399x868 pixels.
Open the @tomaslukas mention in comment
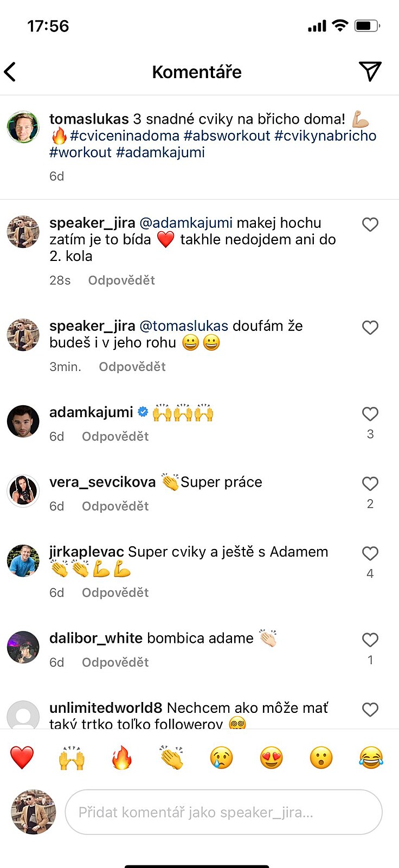tap(184, 326)
